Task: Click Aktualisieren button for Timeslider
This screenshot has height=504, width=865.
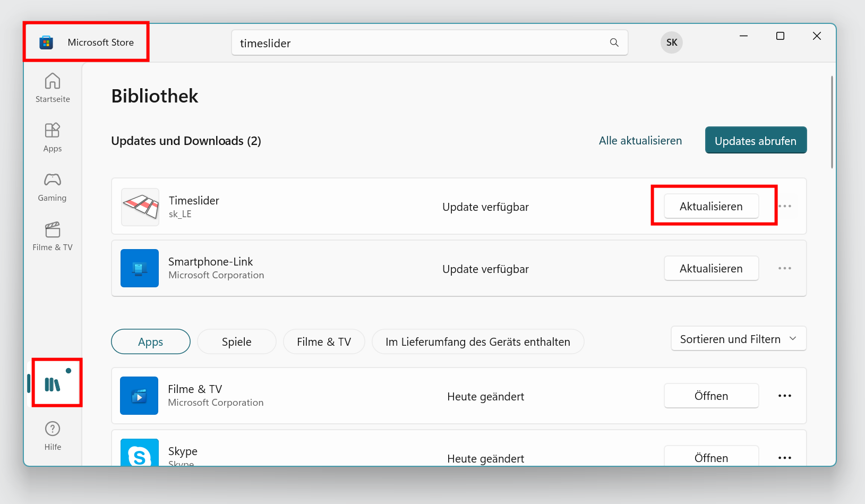Action: [x=710, y=206]
